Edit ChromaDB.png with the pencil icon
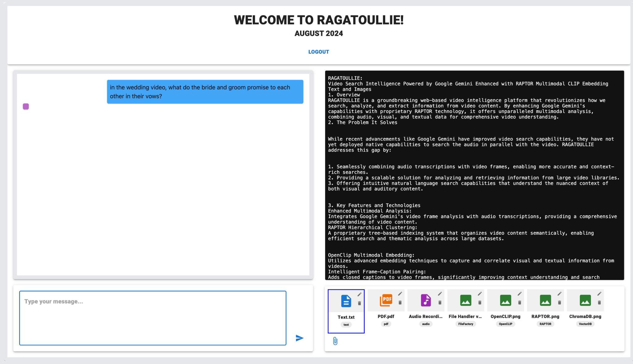This screenshot has height=364, width=633. click(599, 294)
